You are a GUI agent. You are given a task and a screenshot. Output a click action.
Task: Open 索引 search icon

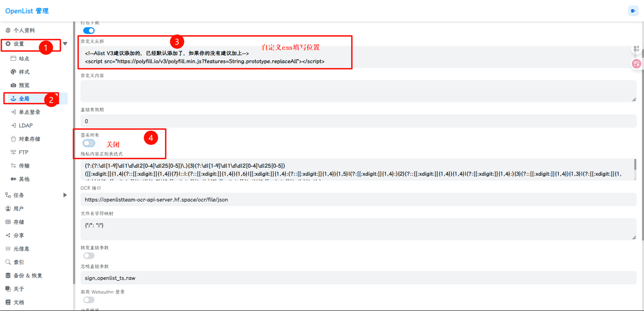pyautogui.click(x=8, y=262)
